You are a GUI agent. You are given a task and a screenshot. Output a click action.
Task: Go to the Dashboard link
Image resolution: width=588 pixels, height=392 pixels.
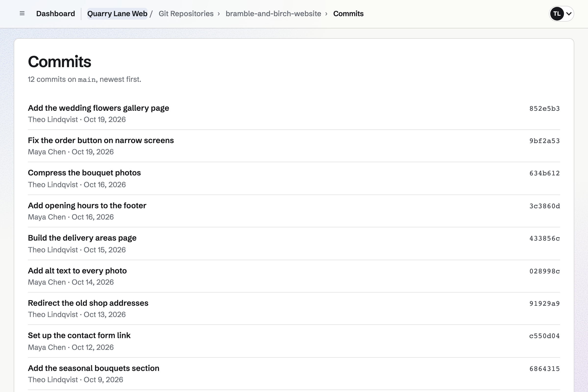coord(56,13)
